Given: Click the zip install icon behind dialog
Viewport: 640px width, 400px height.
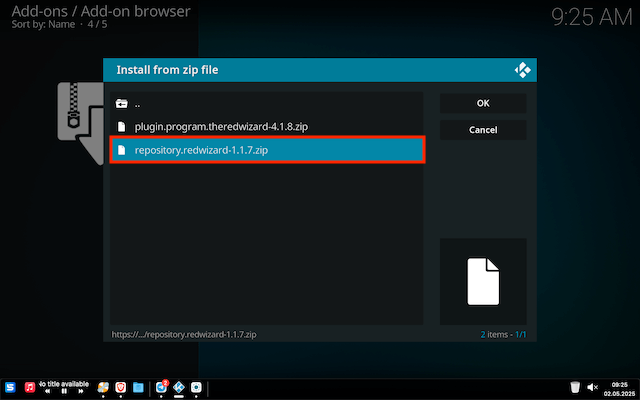Looking at the screenshot, I should click(x=80, y=123).
